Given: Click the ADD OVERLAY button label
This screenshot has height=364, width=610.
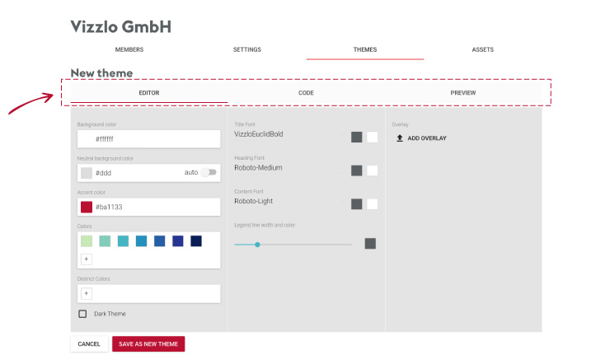Looking at the screenshot, I should pyautogui.click(x=427, y=138).
